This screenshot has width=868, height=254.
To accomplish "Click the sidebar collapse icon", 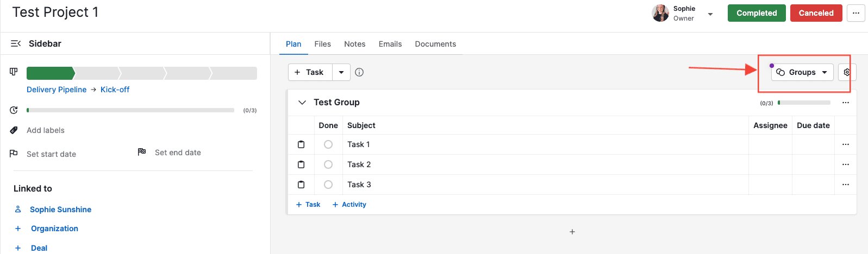I will 16,43.
